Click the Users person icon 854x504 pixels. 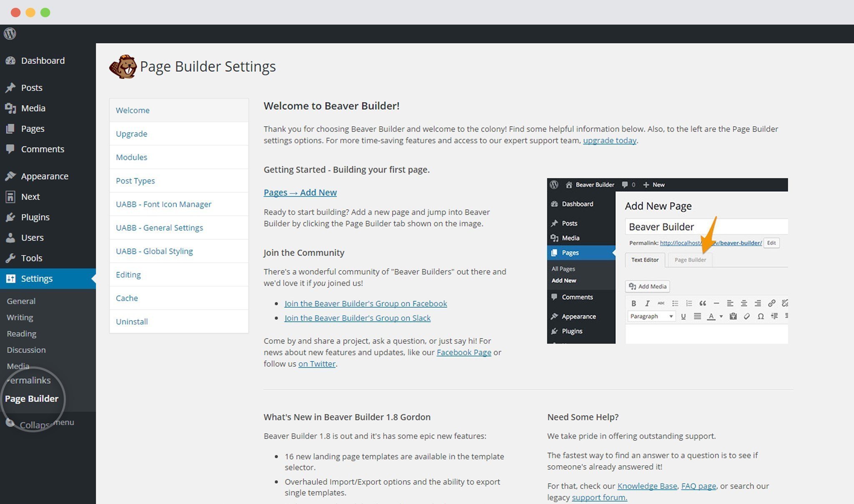(10, 238)
